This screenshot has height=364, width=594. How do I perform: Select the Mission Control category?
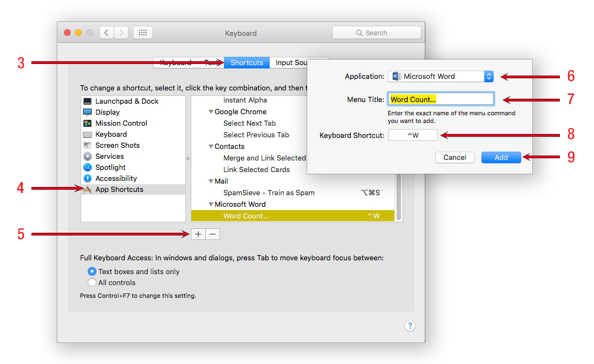pyautogui.click(x=121, y=123)
